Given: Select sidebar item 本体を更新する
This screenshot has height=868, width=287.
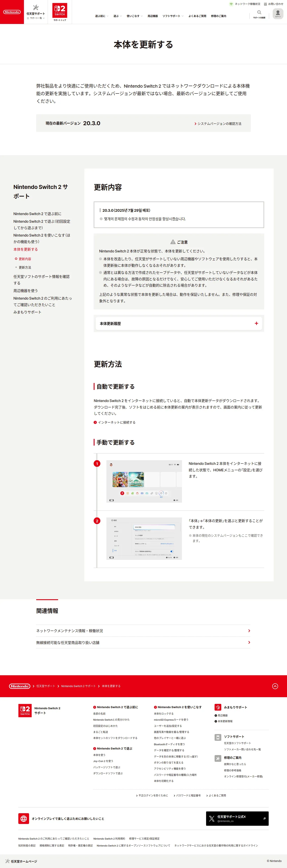Looking at the screenshot, I should 26,249.
